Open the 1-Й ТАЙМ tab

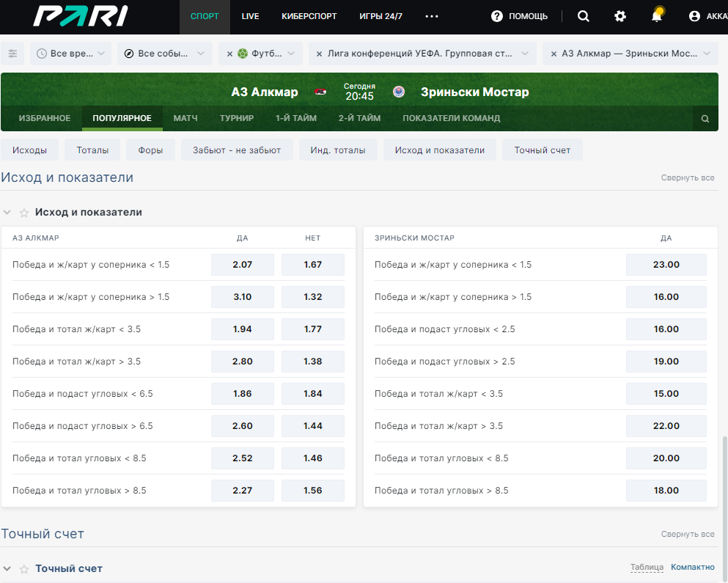296,118
